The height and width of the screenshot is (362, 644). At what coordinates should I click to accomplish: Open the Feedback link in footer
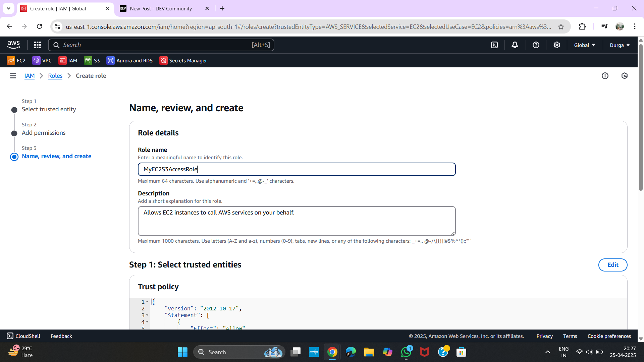pyautogui.click(x=61, y=336)
